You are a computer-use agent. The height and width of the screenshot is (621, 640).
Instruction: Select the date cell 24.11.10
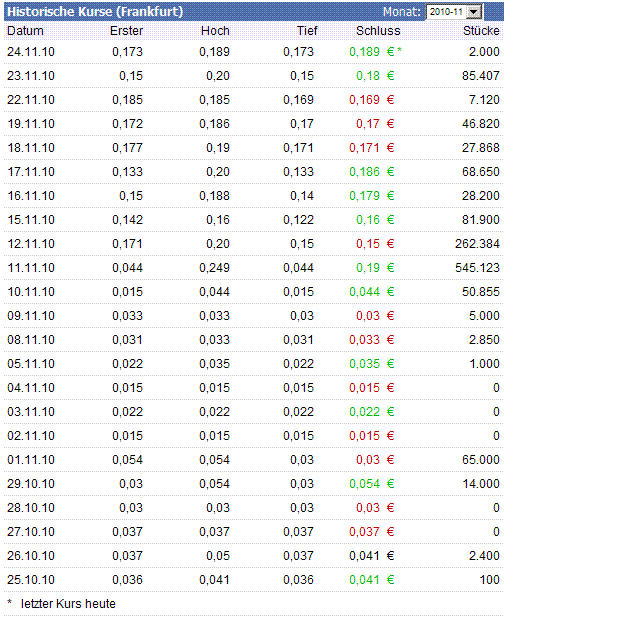tap(31, 51)
